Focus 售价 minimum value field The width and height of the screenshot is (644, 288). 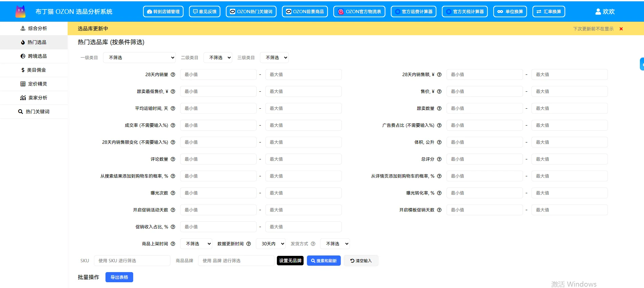pyautogui.click(x=485, y=91)
